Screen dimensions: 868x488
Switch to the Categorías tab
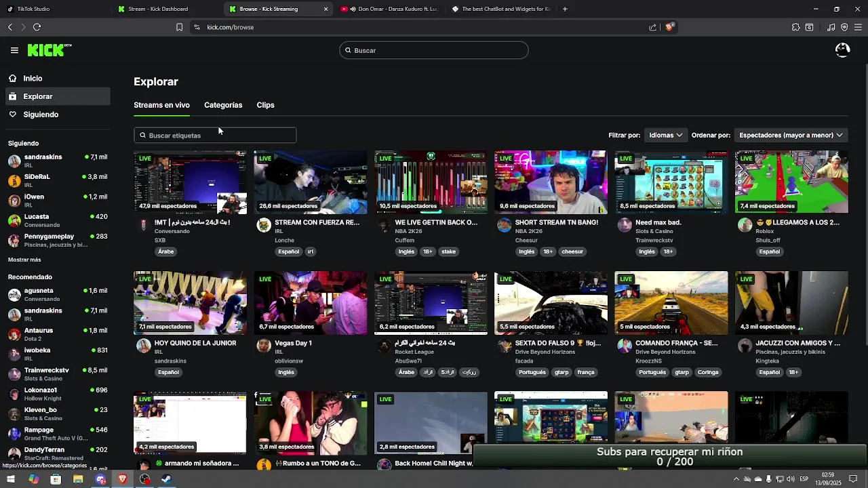pyautogui.click(x=223, y=105)
